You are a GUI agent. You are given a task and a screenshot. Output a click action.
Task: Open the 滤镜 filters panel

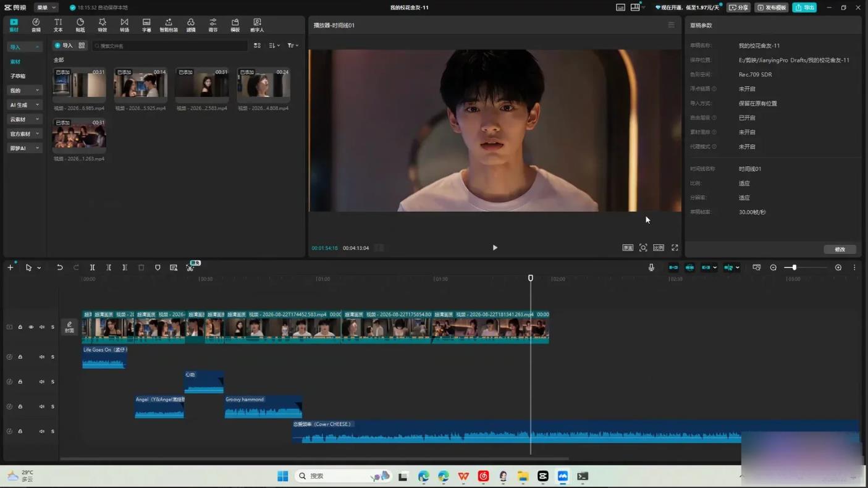(191, 25)
